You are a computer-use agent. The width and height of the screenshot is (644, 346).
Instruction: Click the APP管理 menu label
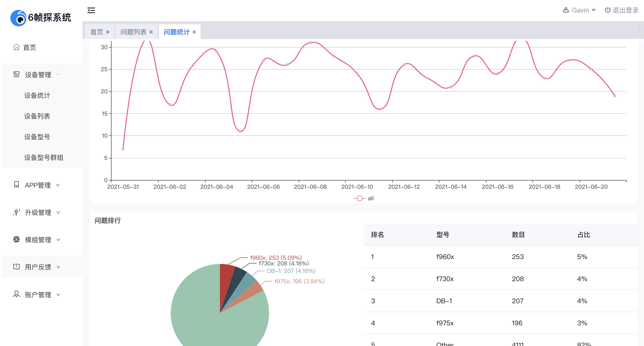(x=38, y=185)
